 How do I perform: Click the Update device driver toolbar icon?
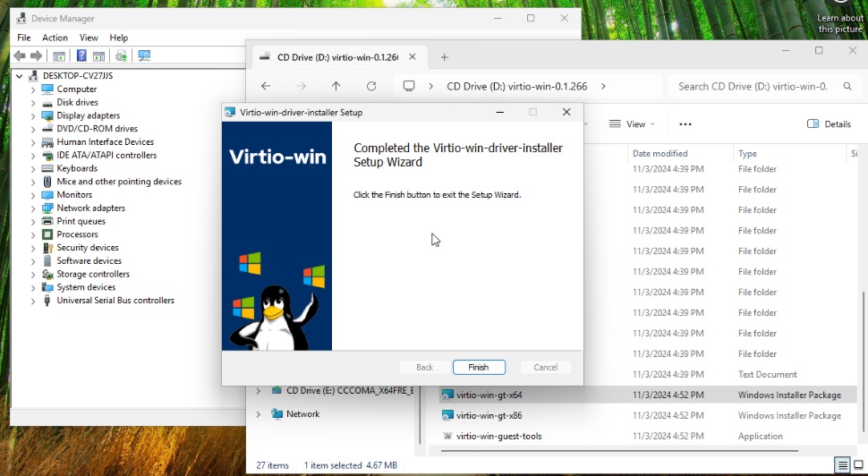[121, 55]
